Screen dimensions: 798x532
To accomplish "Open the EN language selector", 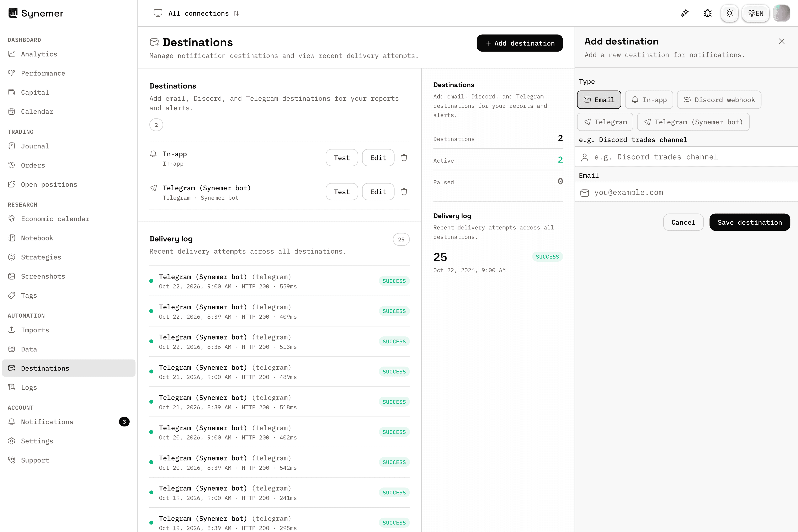I will point(756,13).
